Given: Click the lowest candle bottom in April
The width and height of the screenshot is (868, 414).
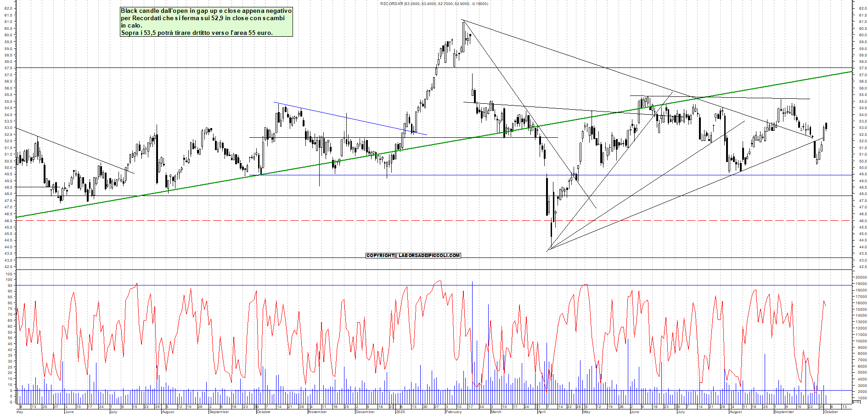Looking at the screenshot, I should click(x=551, y=246).
